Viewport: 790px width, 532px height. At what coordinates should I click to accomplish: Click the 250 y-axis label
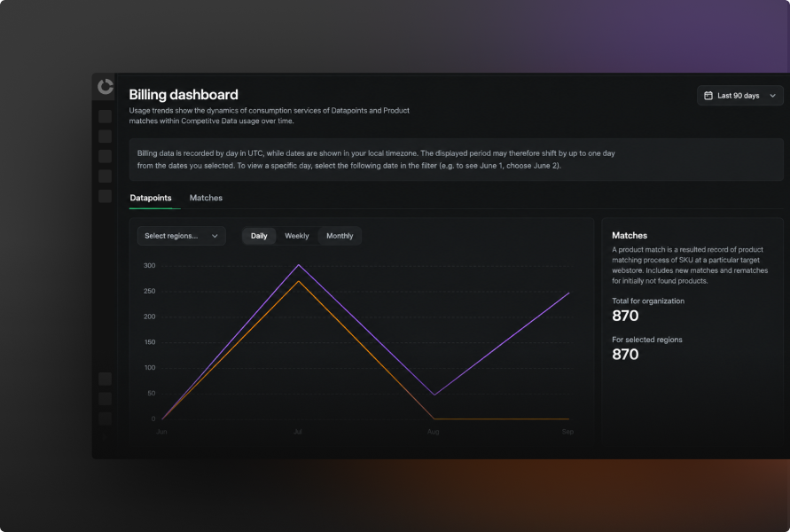[x=150, y=291]
